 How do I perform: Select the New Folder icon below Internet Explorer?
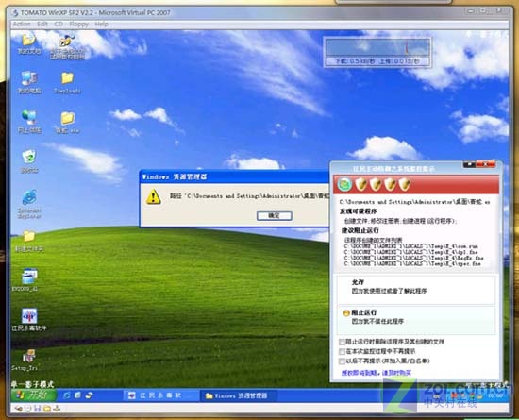click(29, 242)
